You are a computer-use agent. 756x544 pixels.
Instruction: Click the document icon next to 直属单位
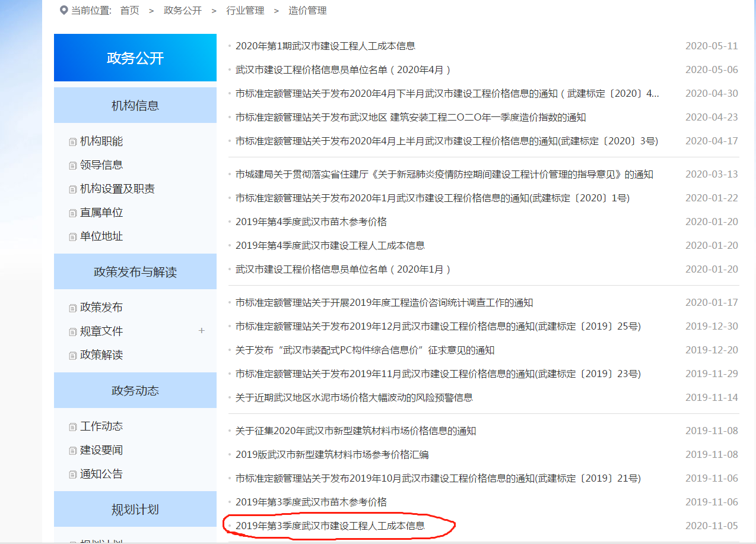point(73,213)
